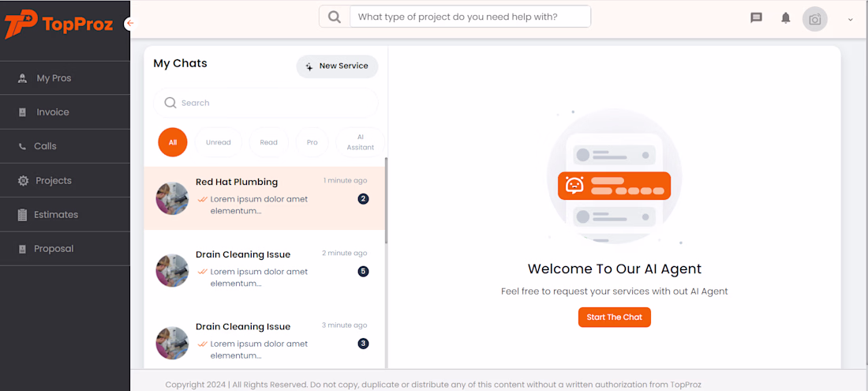Click the TopProz logo
This screenshot has height=391, width=868.
[58, 24]
